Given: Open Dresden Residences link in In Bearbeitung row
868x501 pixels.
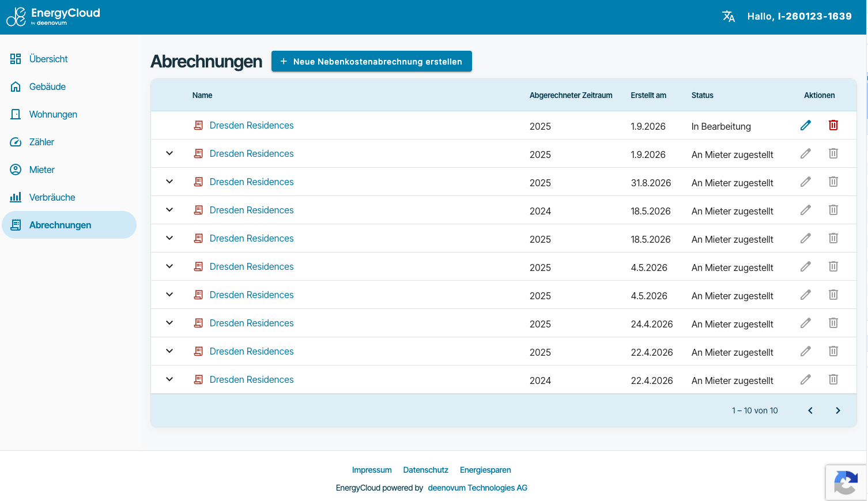Looking at the screenshot, I should (x=251, y=125).
